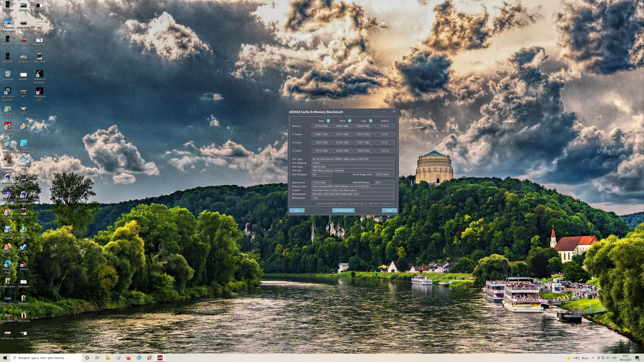Click the Windows search box
The width and height of the screenshot is (644, 362).
[46, 358]
